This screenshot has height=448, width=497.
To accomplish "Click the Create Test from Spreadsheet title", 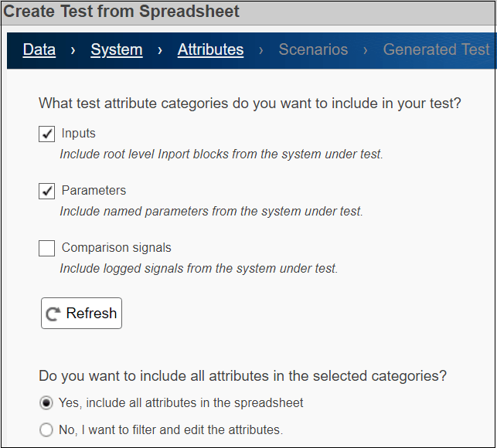I will click(x=122, y=12).
